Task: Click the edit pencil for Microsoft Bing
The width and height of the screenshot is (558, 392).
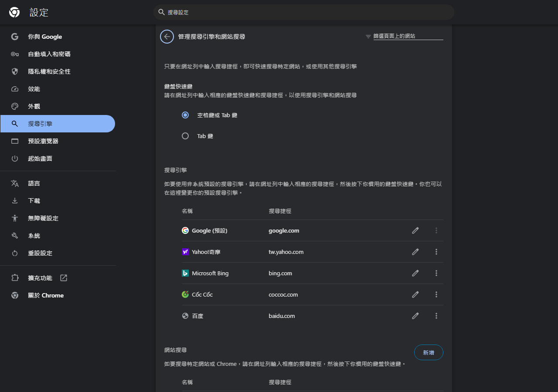Action: click(415, 273)
